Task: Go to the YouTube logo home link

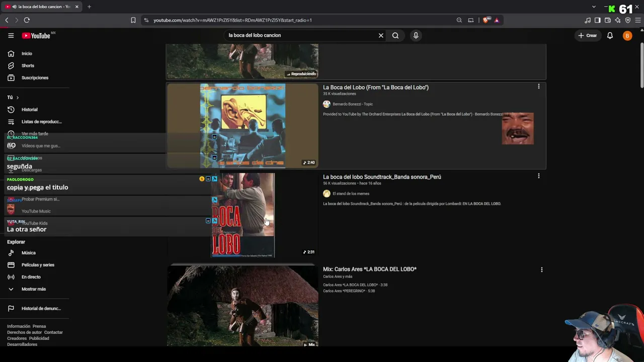Action: [x=36, y=36]
